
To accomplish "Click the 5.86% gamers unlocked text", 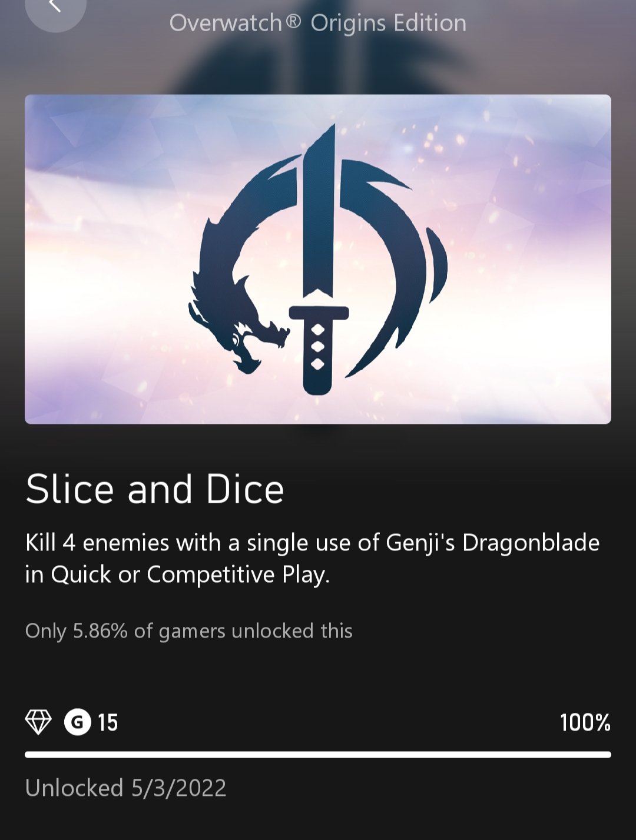I will 189,631.
